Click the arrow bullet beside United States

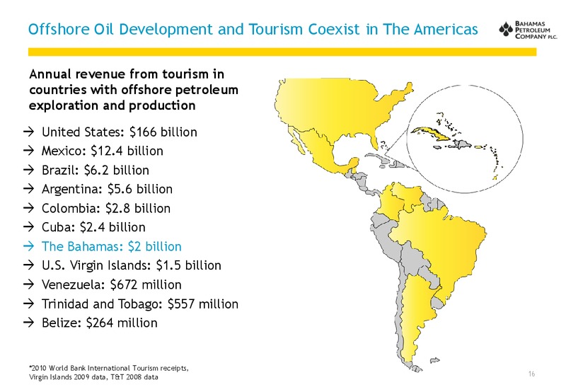click(x=28, y=132)
